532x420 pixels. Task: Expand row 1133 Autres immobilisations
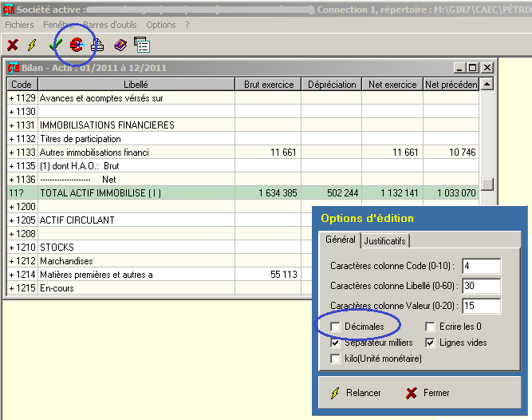(11, 153)
